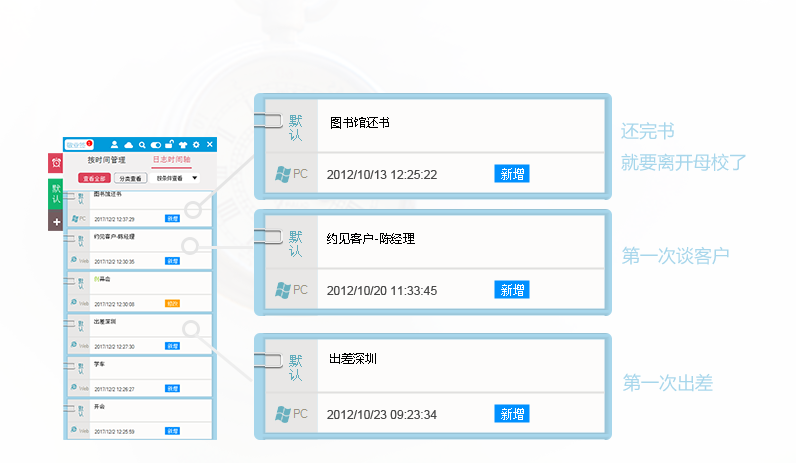Screen dimensions: 796x463
Task: Add a category with the plus icon
Action: coord(56,221)
